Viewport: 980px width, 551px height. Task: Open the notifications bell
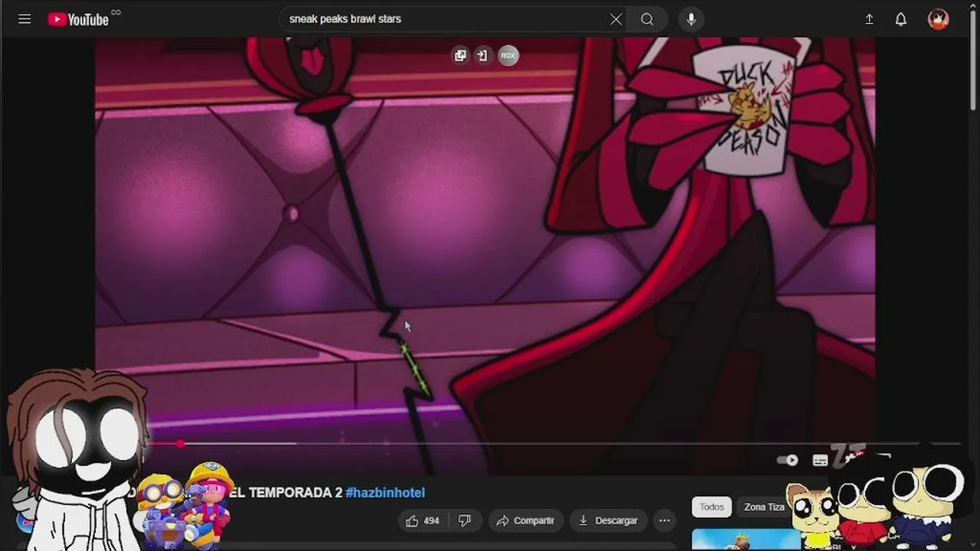(x=901, y=19)
